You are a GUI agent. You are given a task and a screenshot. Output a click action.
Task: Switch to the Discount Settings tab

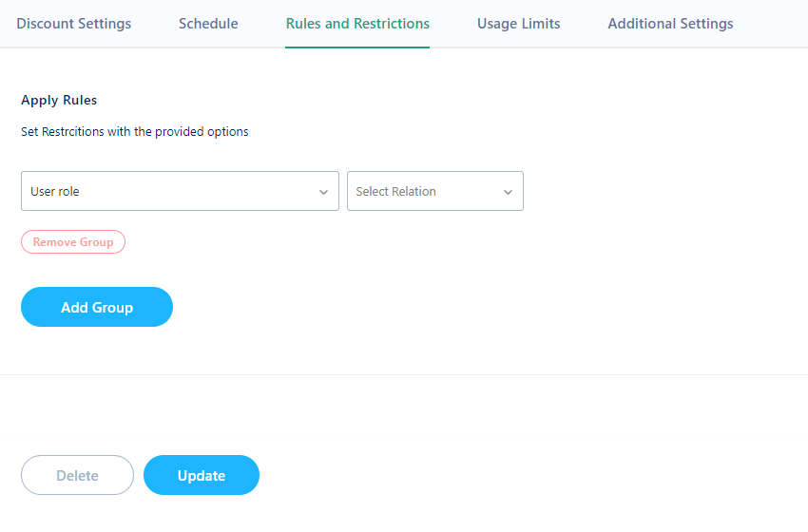coord(74,24)
